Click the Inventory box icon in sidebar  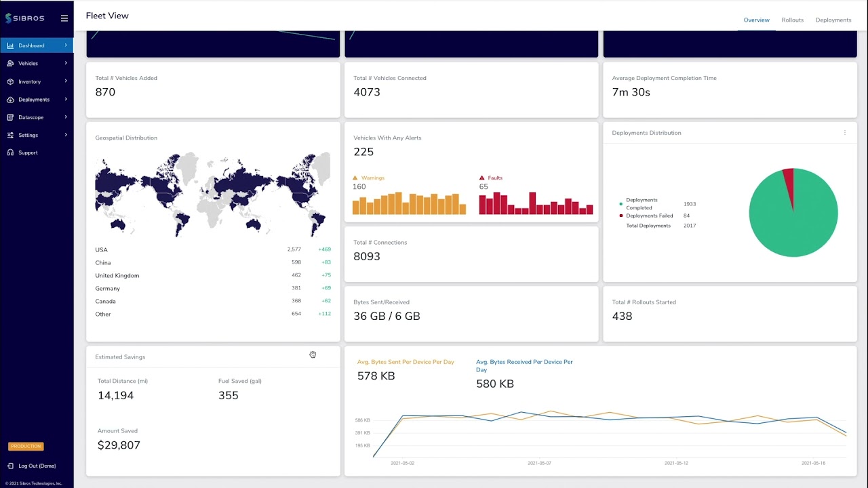pos(10,81)
